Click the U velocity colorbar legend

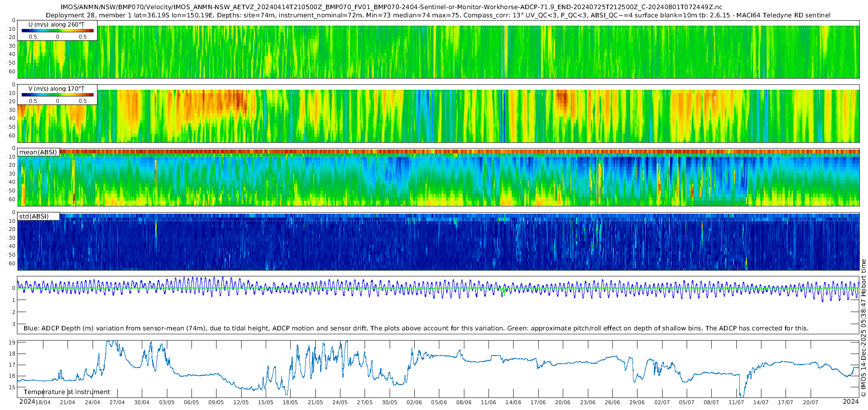pyautogui.click(x=57, y=31)
